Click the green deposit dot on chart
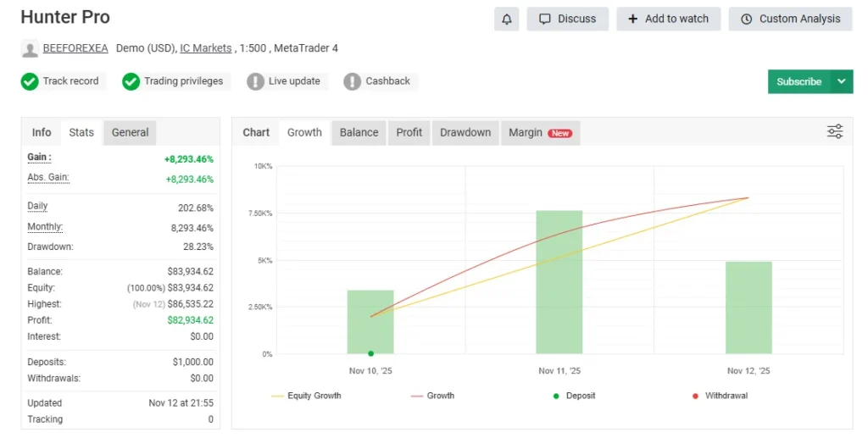Screen dimensions: 868x438 coord(371,353)
